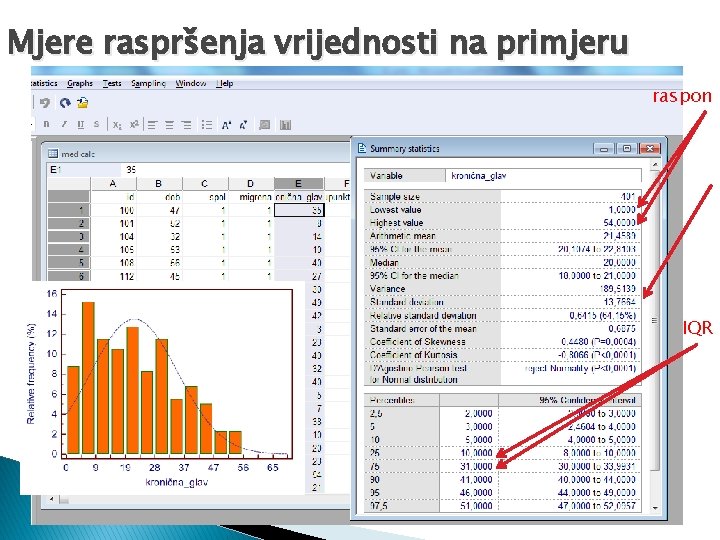The width and height of the screenshot is (720, 540).
Task: Click the 'migrena' column variable name
Action: (x=255, y=197)
